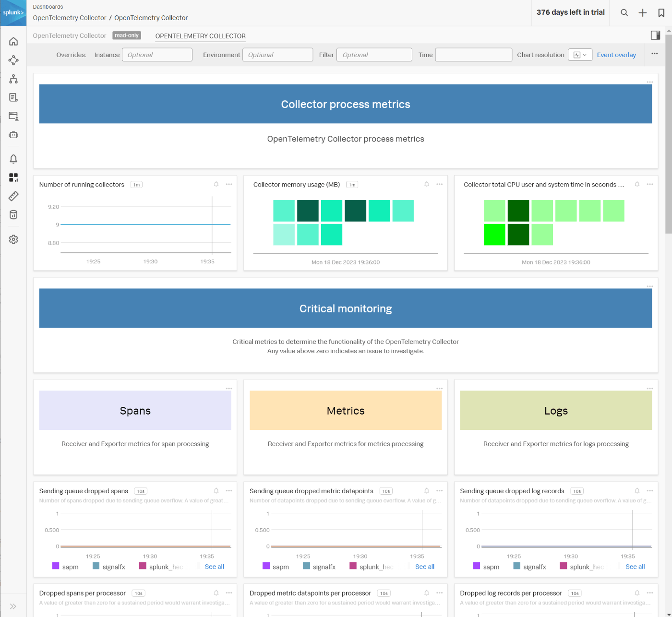The height and width of the screenshot is (617, 672).
Task: Open Chart resolution dropdown
Action: tap(580, 55)
